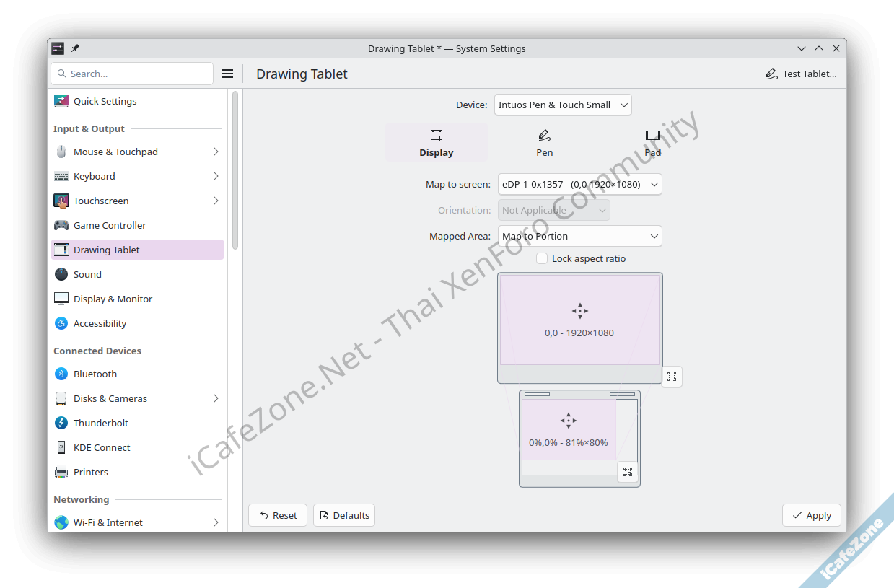The image size is (894, 588).
Task: Open the Mapped Area dropdown
Action: pyautogui.click(x=579, y=236)
